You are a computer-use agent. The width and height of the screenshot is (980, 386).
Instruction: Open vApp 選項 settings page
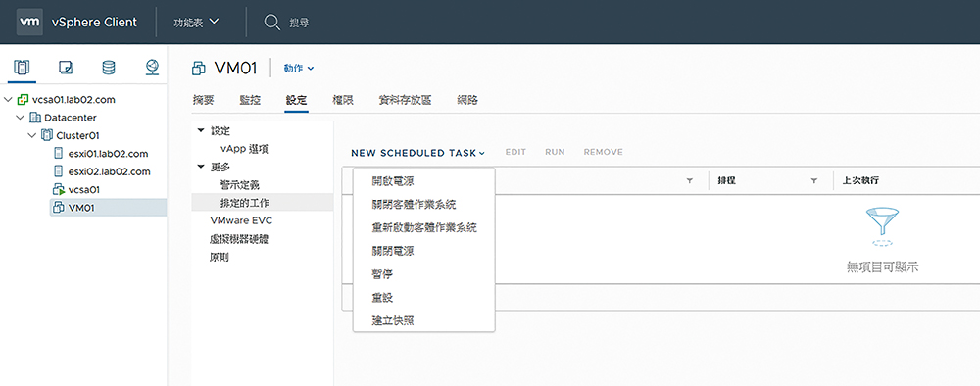pyautogui.click(x=245, y=149)
